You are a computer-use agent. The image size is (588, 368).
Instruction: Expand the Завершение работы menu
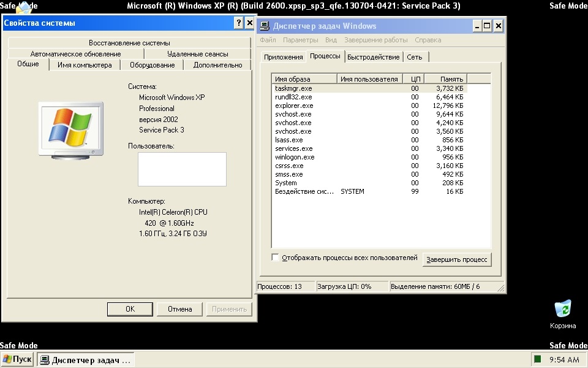(x=375, y=40)
